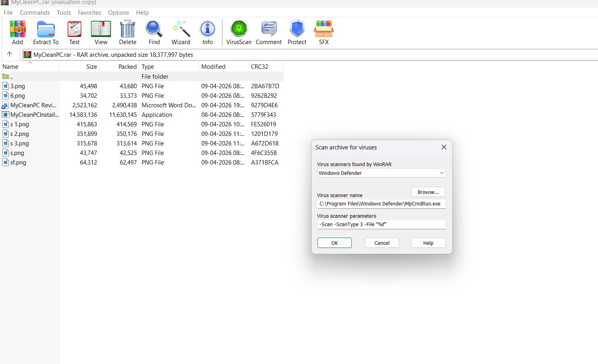Viewport: 598px width, 364px height.
Task: Click the Word document icon for MyCleanPC Revi...
Action: click(6, 105)
